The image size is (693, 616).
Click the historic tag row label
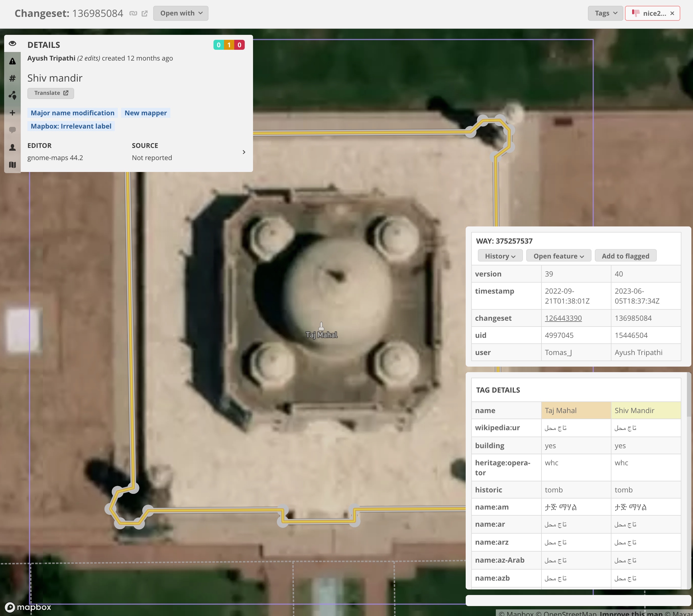pyautogui.click(x=489, y=490)
